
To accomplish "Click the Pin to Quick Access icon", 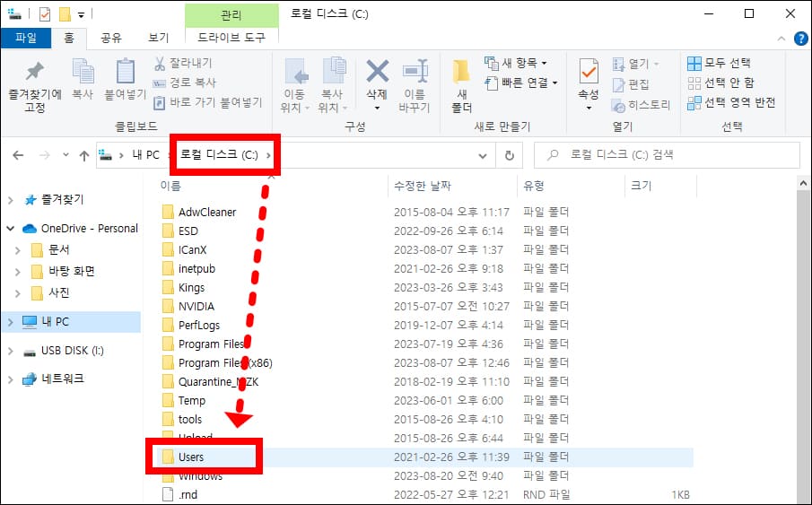I will (35, 72).
